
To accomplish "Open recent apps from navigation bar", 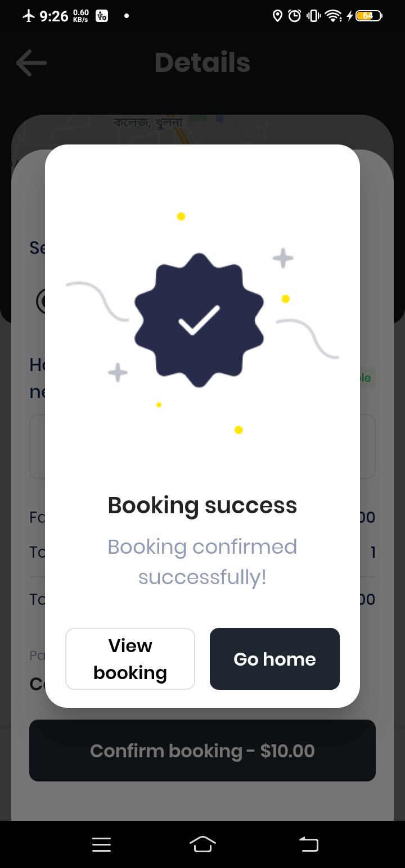I will click(x=101, y=844).
